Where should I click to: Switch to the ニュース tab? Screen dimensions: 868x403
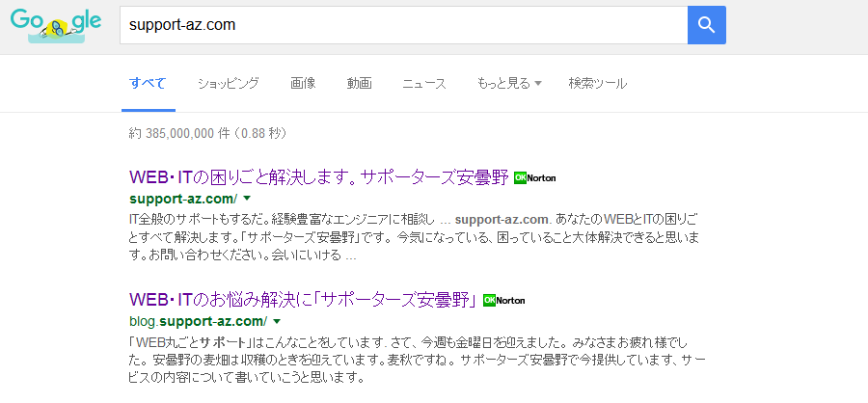[424, 84]
